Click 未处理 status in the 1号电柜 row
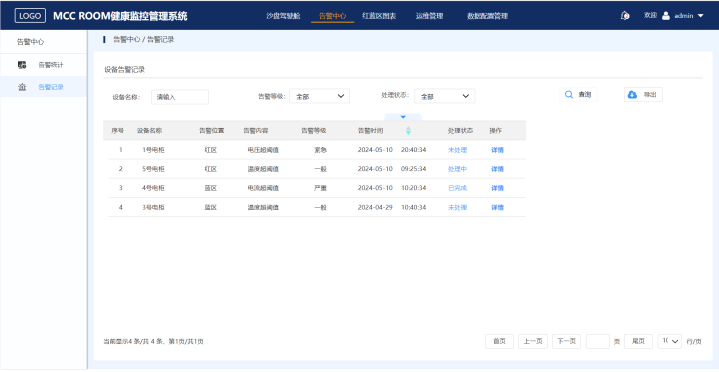719x372 pixels. coord(457,150)
